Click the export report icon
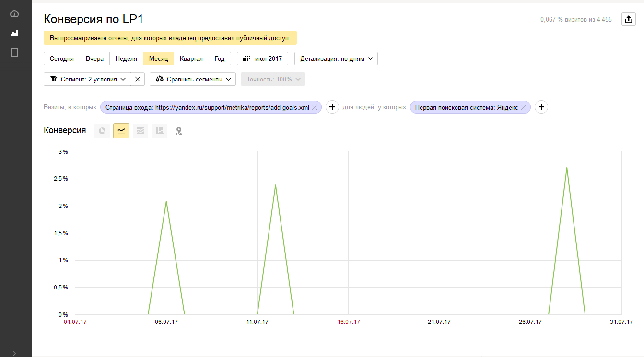Screen dimensions: 644x357 point(628,19)
